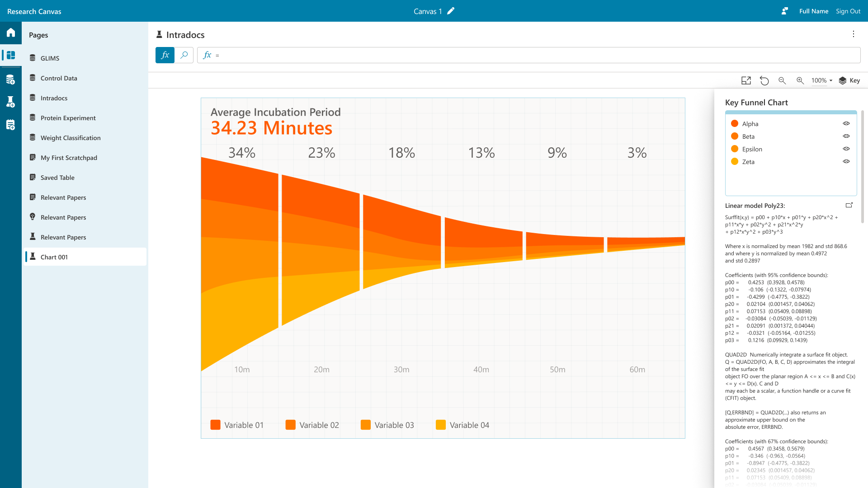Click the home icon in sidebar
The image size is (868, 488).
pos(11,33)
